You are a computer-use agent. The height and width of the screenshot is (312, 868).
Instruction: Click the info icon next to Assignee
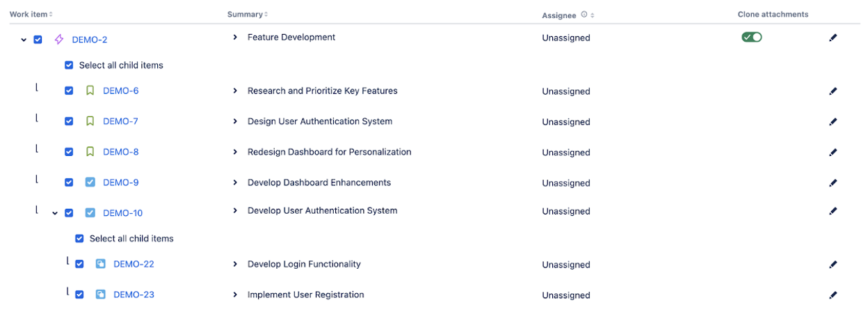[584, 15]
